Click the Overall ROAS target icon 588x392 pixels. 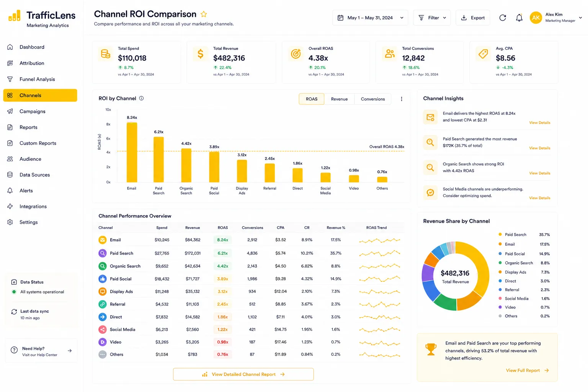tap(296, 54)
